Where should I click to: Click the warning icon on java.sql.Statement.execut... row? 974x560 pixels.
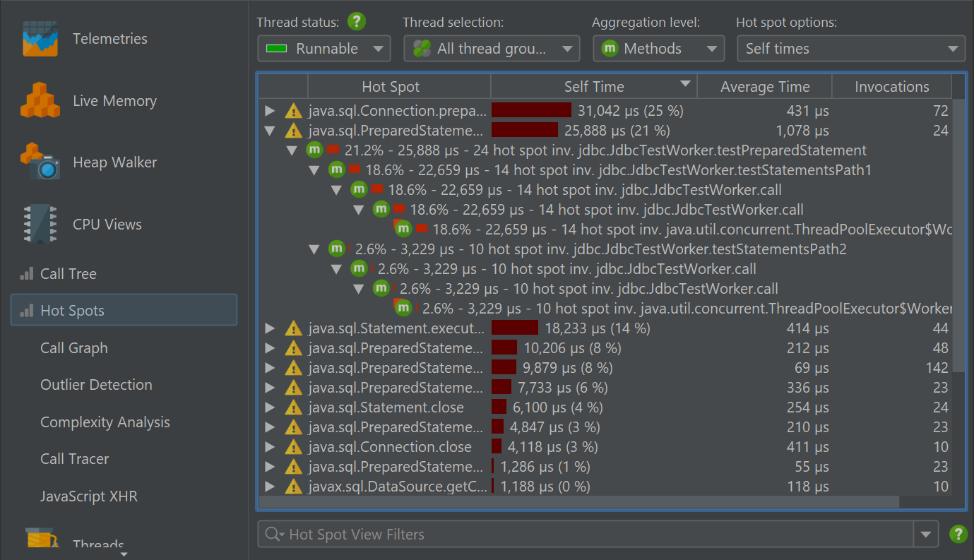click(293, 328)
